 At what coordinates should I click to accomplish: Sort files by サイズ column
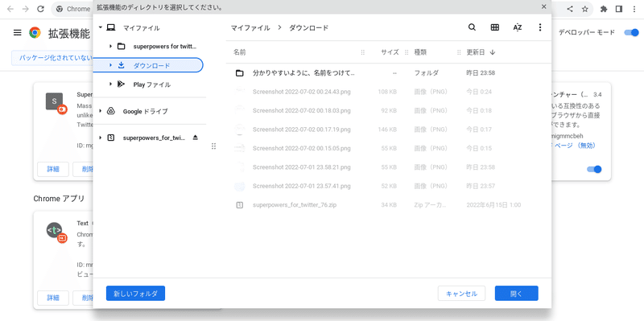tap(390, 52)
